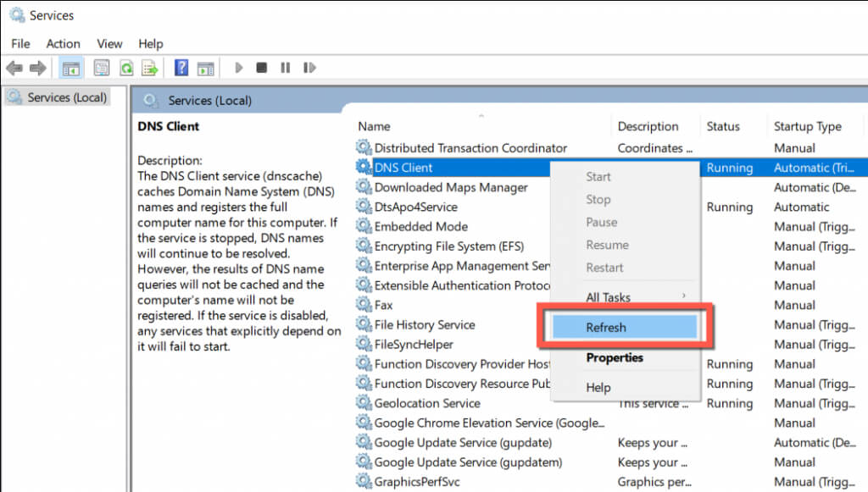Click the Export List toolbar icon

150,68
